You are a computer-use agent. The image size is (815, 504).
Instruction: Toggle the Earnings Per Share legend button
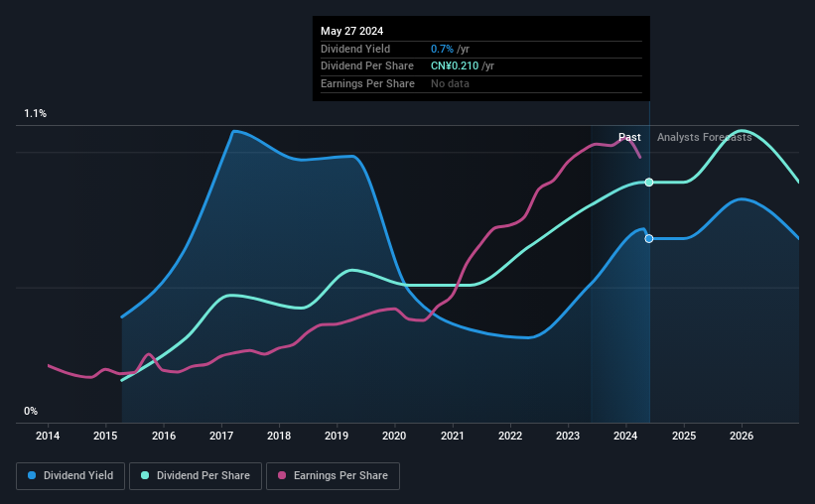[x=333, y=476]
